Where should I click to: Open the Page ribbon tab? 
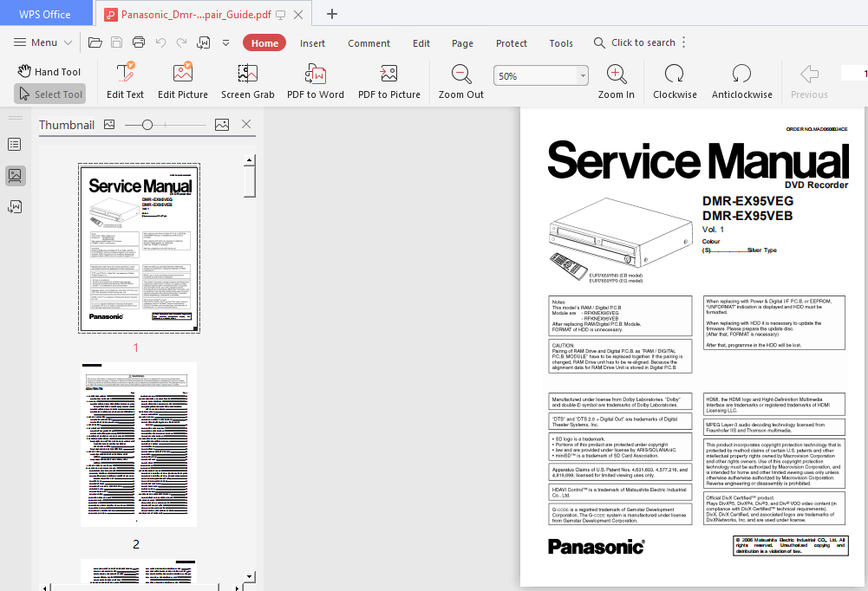click(462, 43)
